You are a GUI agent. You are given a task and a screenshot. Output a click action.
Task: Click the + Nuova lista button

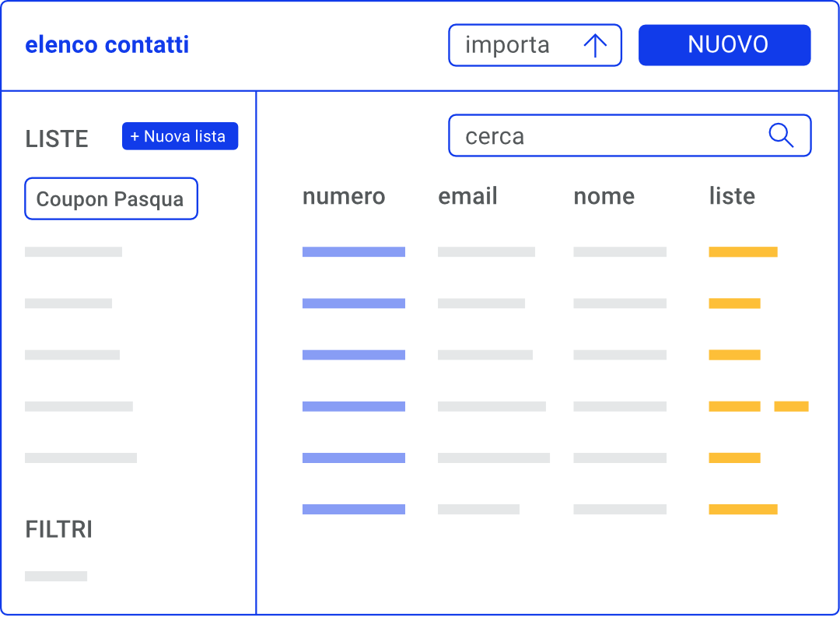[180, 135]
